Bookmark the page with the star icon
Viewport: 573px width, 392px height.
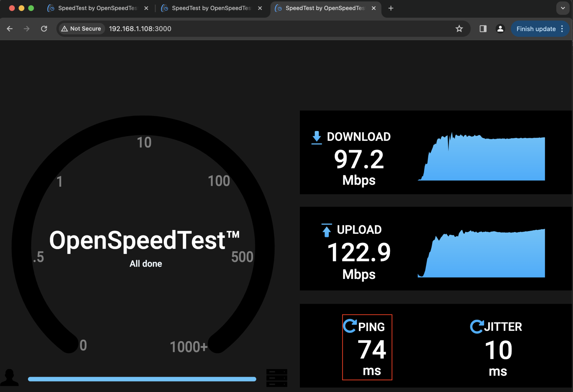tap(459, 29)
